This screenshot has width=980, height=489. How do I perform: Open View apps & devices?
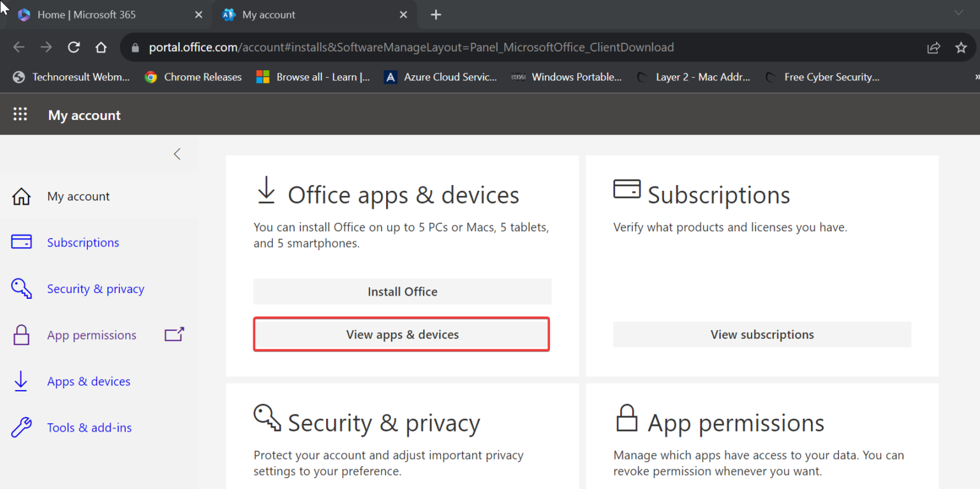pos(401,334)
